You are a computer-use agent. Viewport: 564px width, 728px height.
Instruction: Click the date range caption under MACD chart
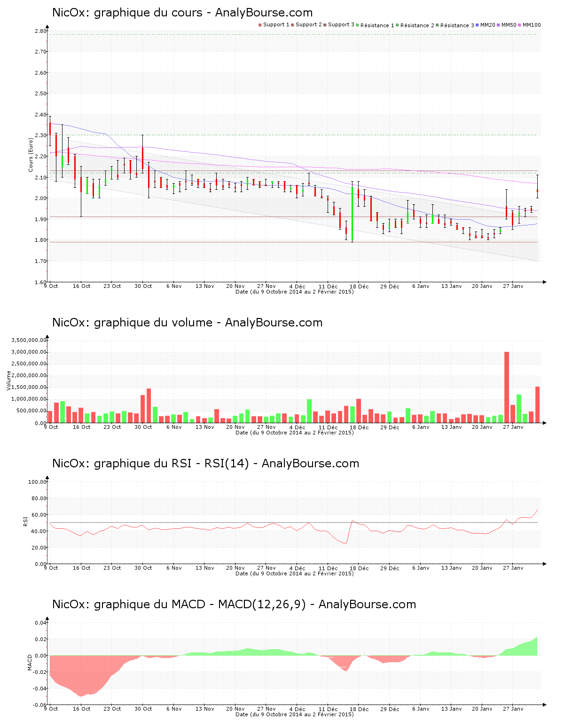[295, 714]
